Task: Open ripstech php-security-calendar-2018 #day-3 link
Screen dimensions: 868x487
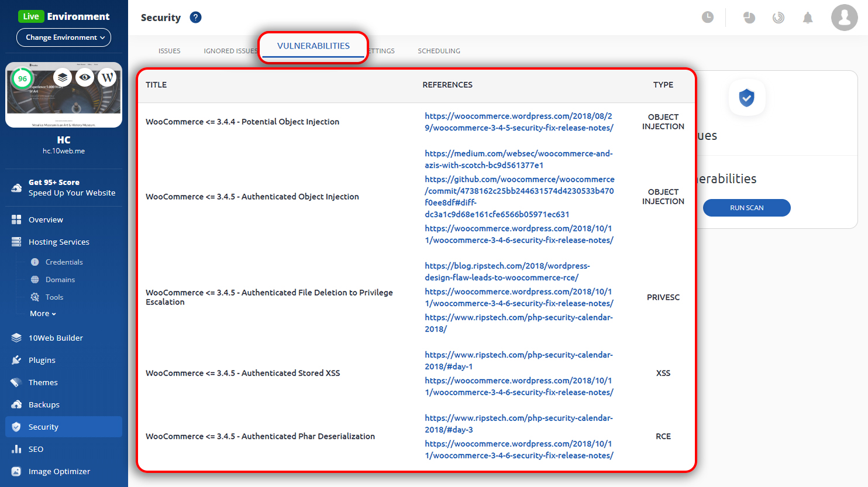Action: click(x=519, y=424)
